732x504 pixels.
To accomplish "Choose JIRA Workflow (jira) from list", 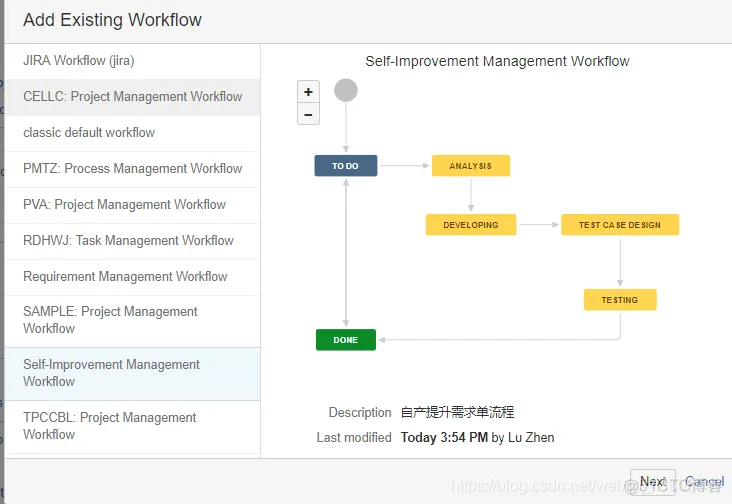I will point(133,61).
